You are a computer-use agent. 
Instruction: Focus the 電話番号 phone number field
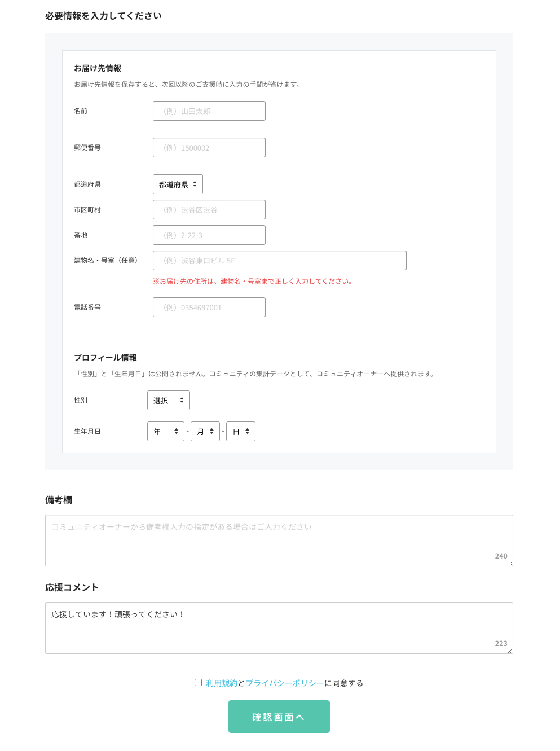209,308
